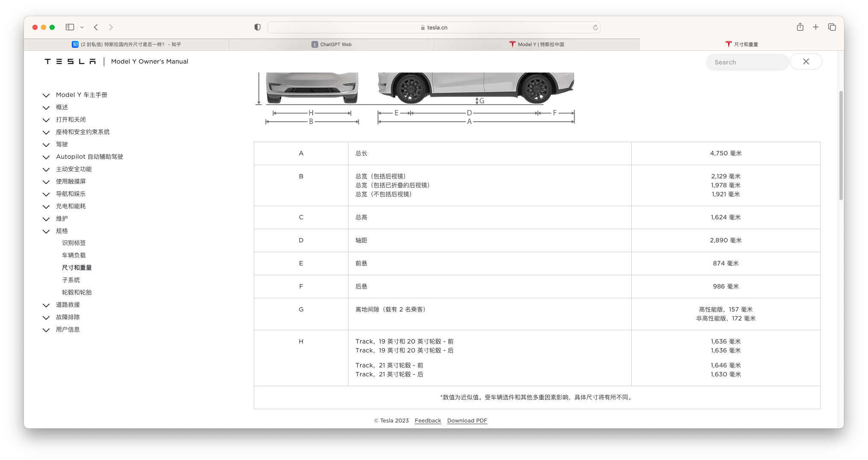Click the page vertical scrollbar

click(x=841, y=145)
